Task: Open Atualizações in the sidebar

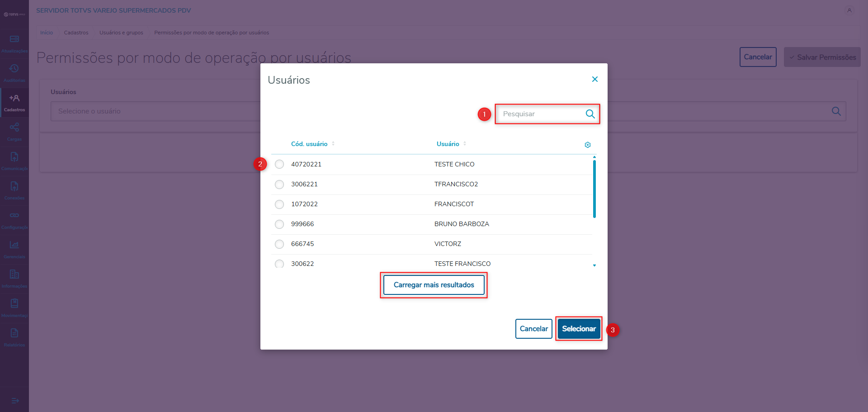Action: pos(14,44)
